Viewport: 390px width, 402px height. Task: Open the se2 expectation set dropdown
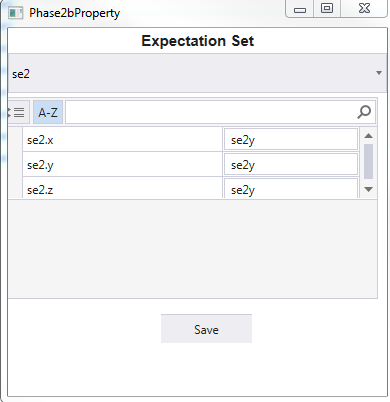pos(197,73)
